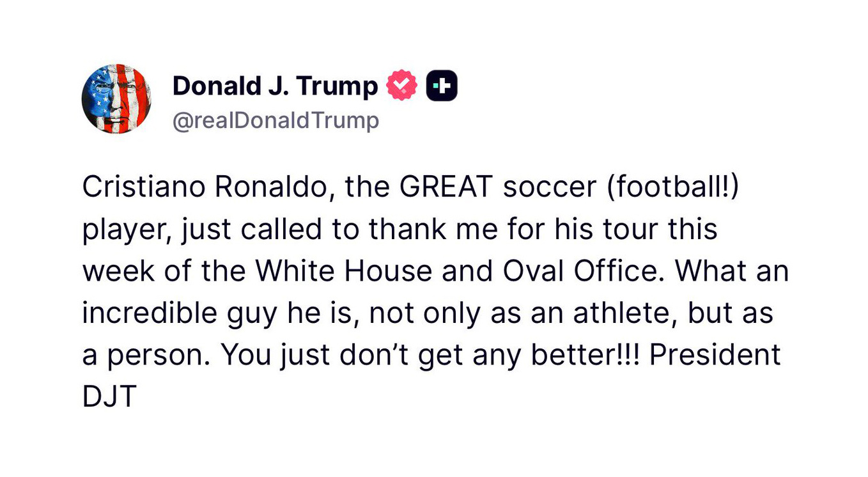Screen dimensions: 868x477
Task: Click the word "President" in the post
Action: 715,355
